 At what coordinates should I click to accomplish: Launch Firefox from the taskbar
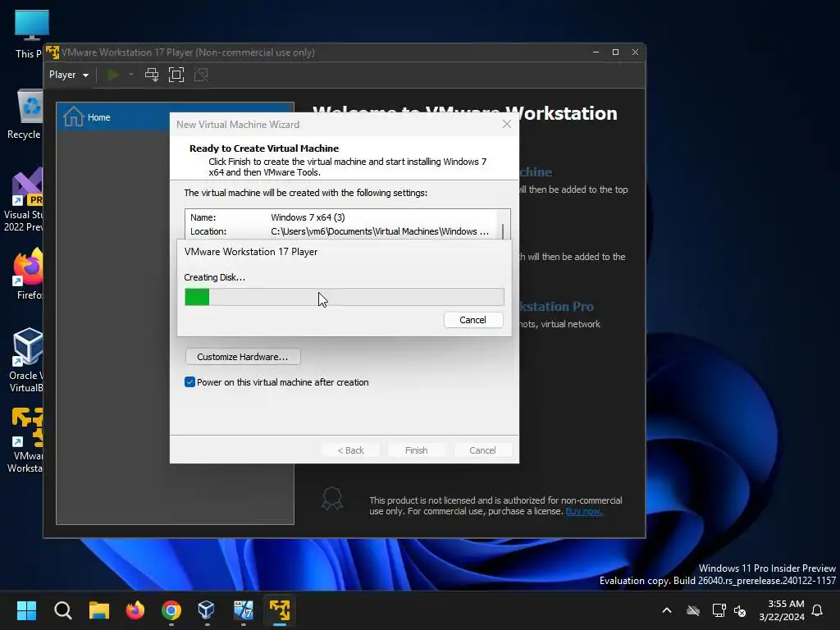click(x=135, y=610)
